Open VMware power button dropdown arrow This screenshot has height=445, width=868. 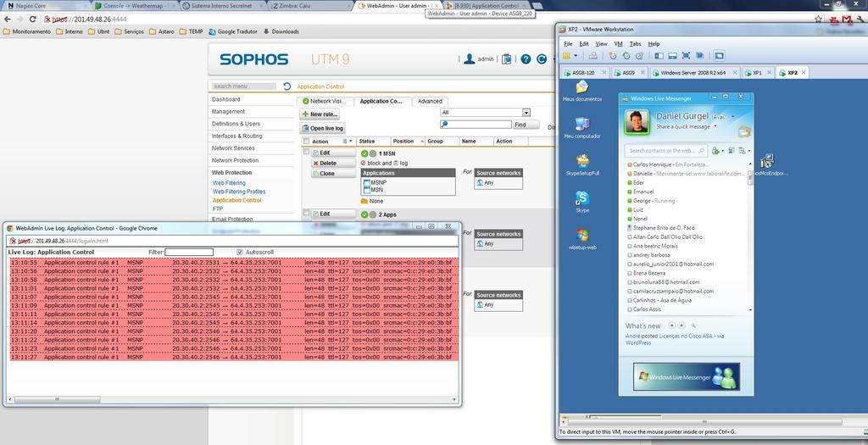pos(576,56)
